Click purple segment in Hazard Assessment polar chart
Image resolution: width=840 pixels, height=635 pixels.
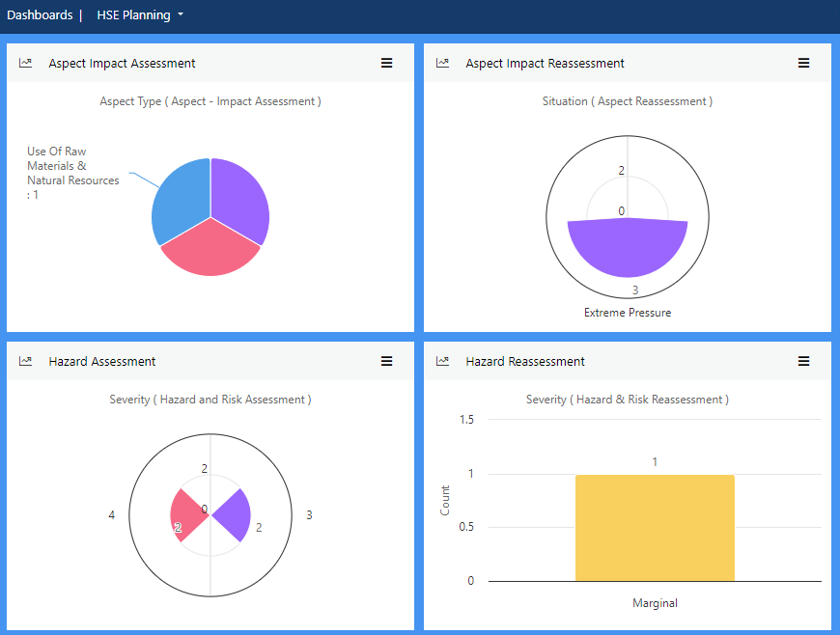[x=235, y=515]
